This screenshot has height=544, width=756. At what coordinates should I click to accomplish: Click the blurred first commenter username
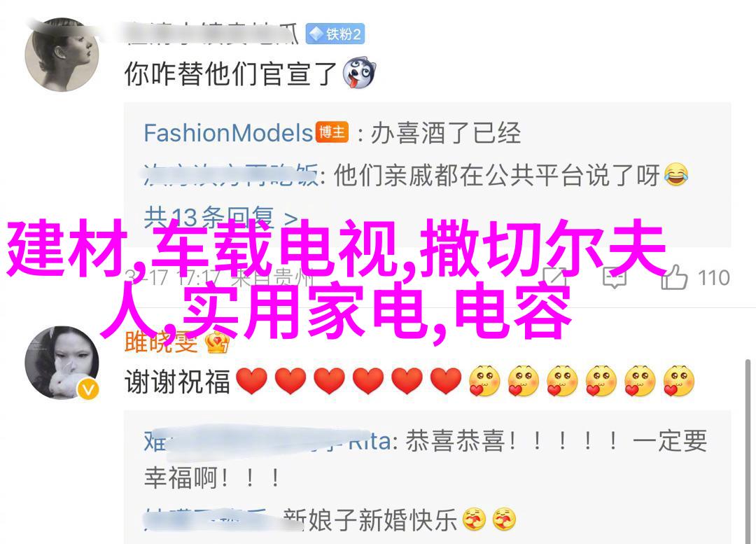[212, 34]
